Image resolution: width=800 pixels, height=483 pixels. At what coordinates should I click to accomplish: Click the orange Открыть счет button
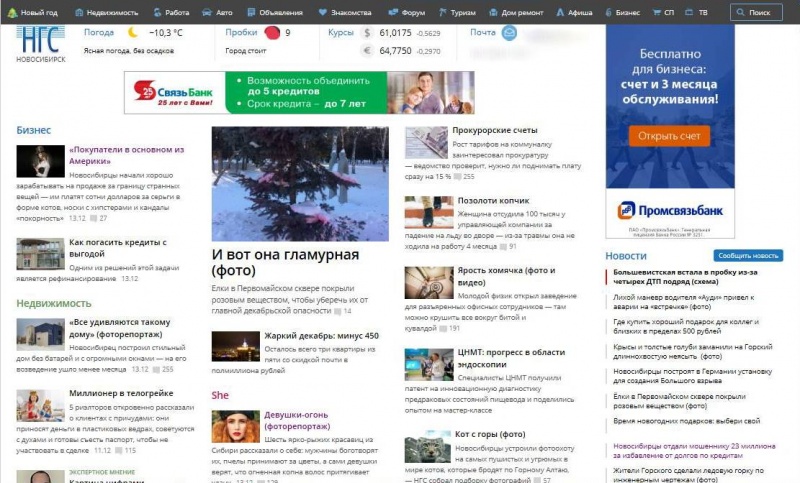660,136
